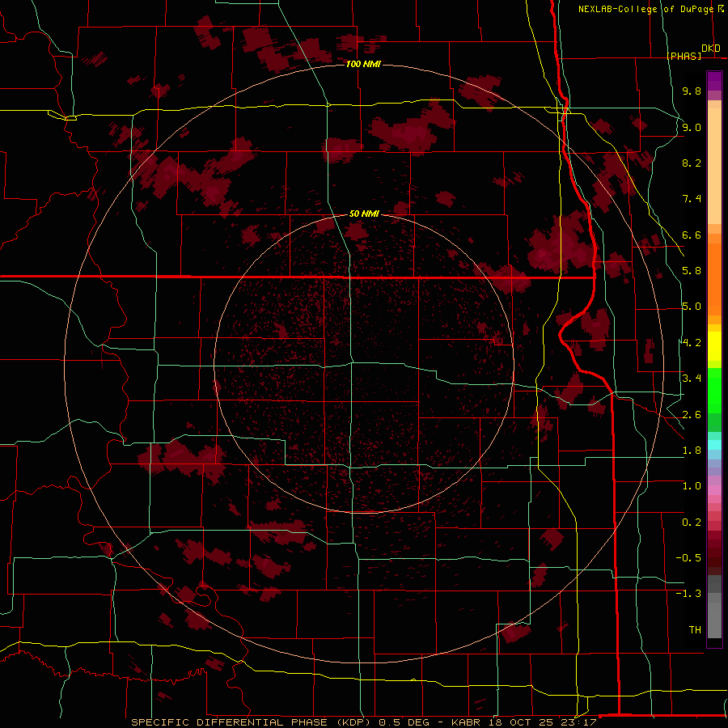Click the bright green segment of the color bar

pos(714,390)
